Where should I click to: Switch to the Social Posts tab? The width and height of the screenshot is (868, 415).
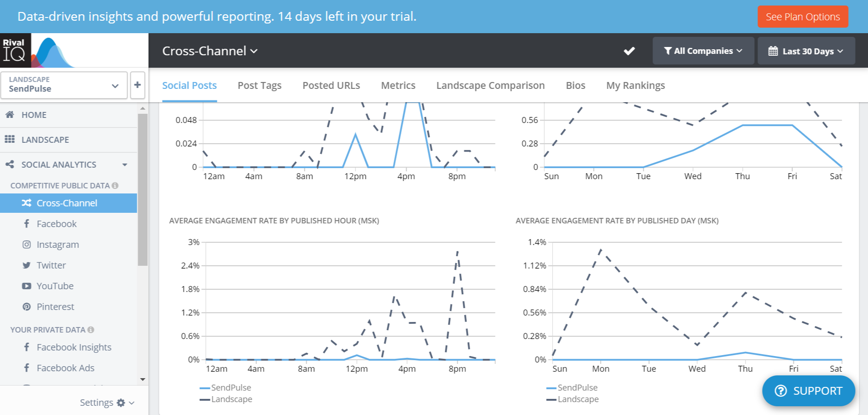pyautogui.click(x=189, y=86)
